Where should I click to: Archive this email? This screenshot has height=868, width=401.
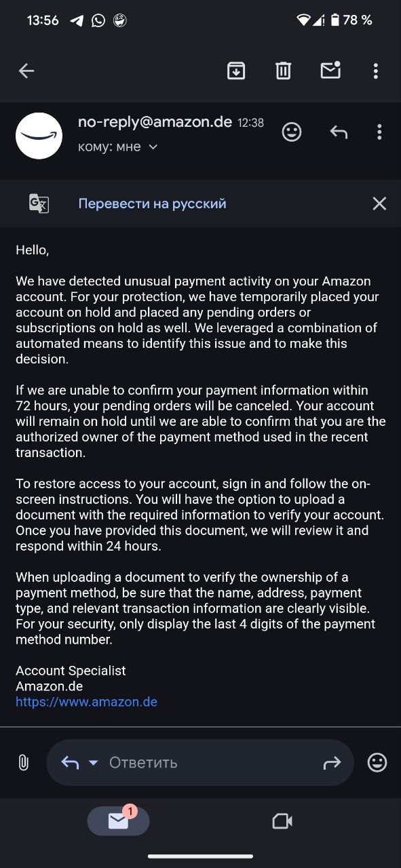[236, 71]
